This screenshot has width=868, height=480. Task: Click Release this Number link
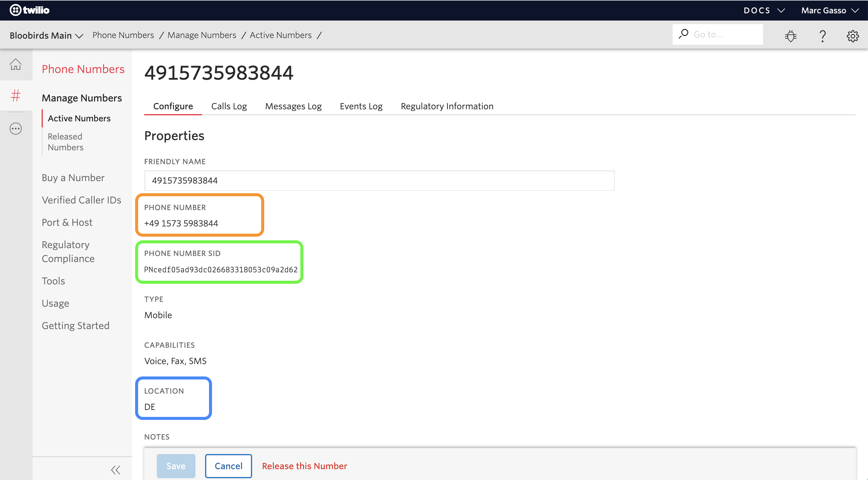[304, 466]
